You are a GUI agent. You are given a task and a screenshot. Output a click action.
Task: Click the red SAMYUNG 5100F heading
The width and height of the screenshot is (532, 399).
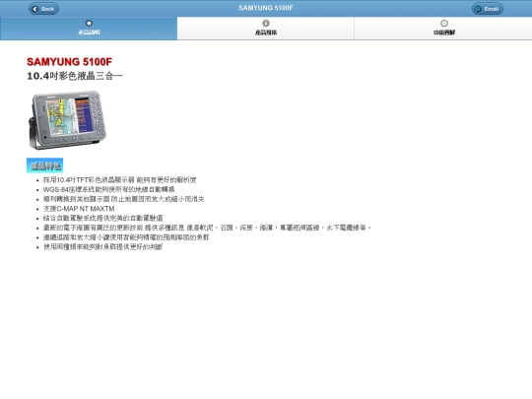pyautogui.click(x=69, y=62)
